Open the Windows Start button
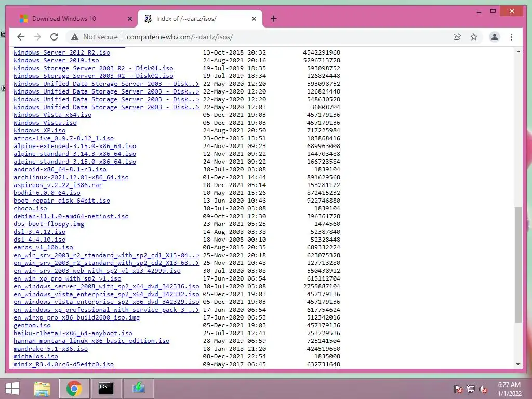This screenshot has height=399, width=532. (12, 389)
